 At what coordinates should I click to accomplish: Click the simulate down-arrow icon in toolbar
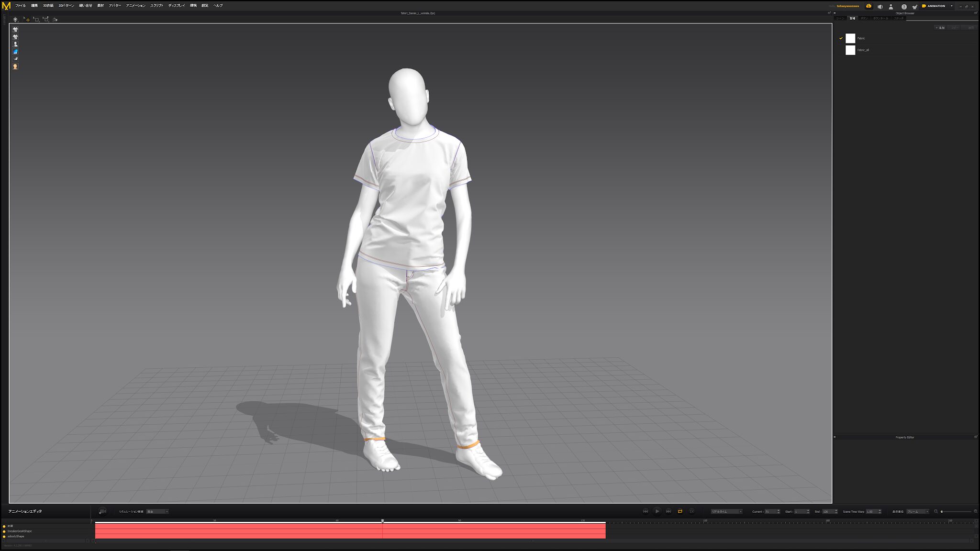pos(15,20)
